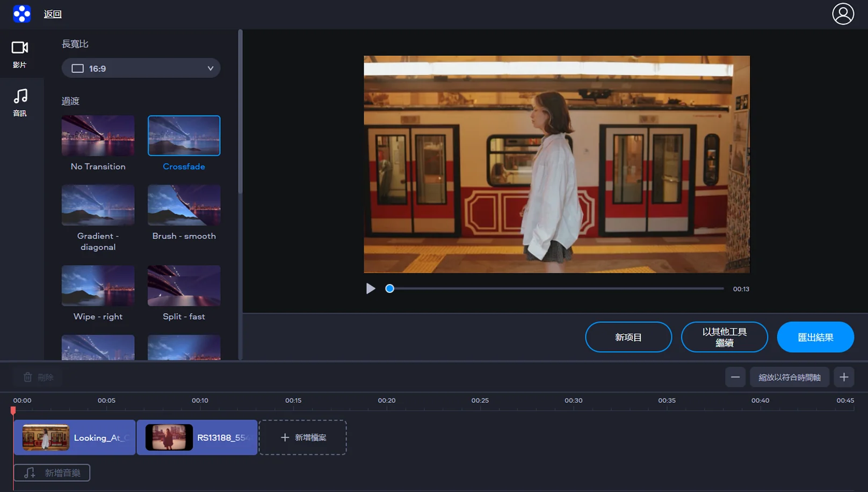Select the No Transition option
Viewport: 868px width, 492px height.
98,136
